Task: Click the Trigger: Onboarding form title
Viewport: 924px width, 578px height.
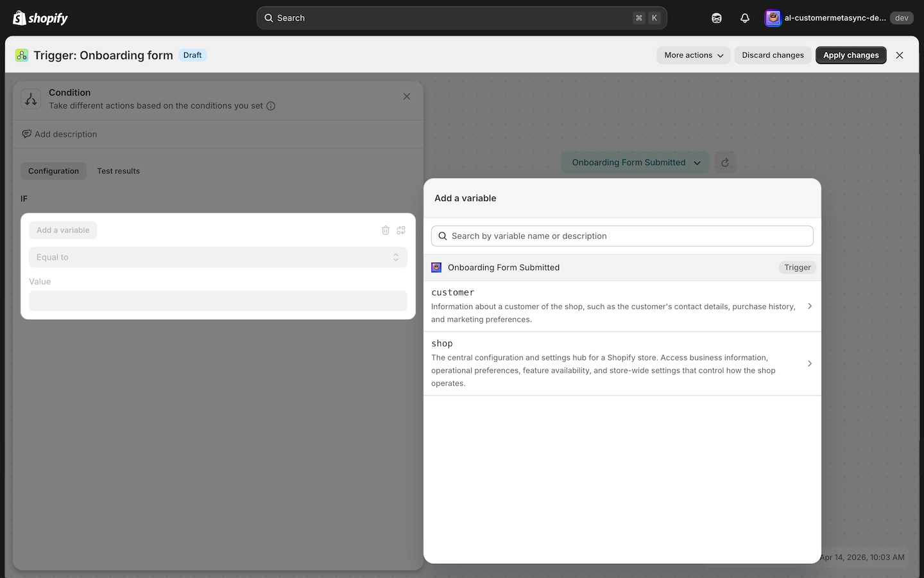Action: point(103,55)
